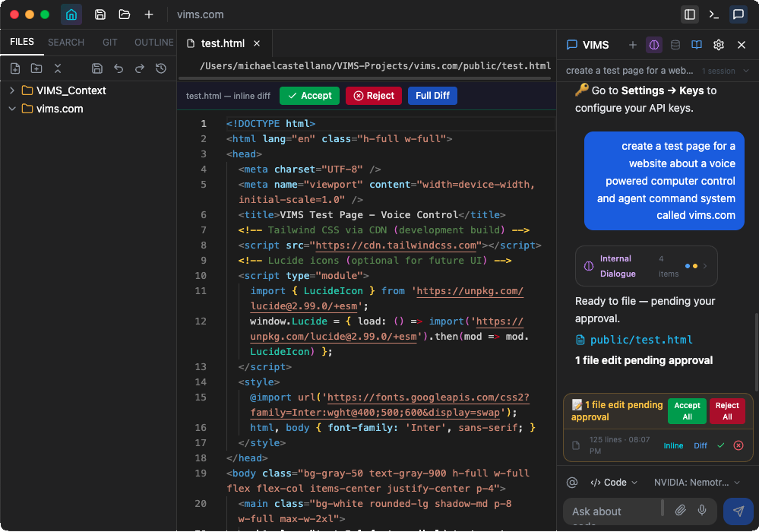Open the database icon in VIMS panel

click(675, 45)
